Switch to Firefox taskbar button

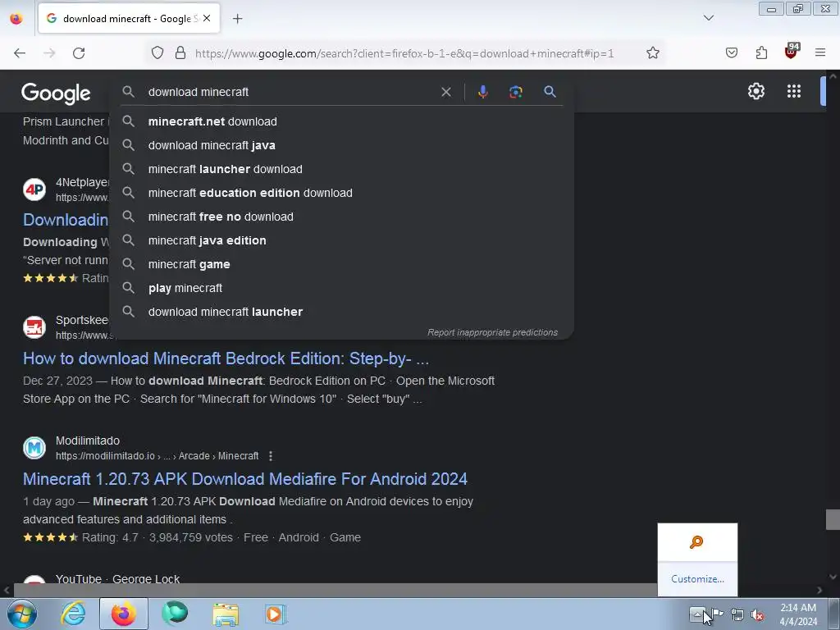tap(123, 614)
